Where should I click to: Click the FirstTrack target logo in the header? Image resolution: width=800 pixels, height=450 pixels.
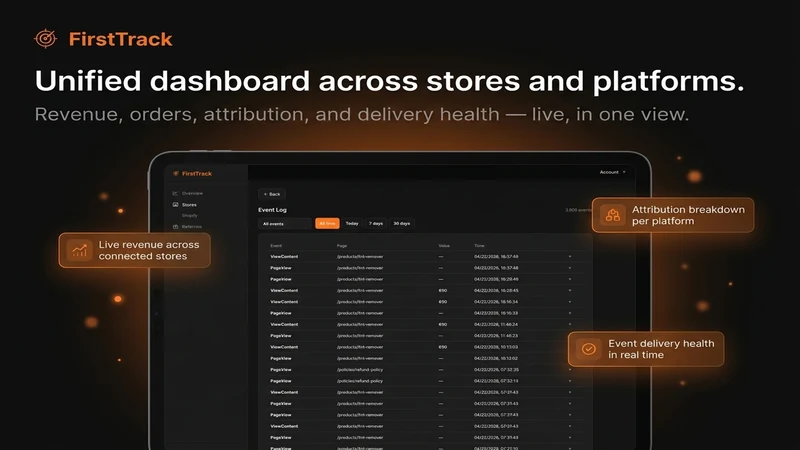point(45,39)
